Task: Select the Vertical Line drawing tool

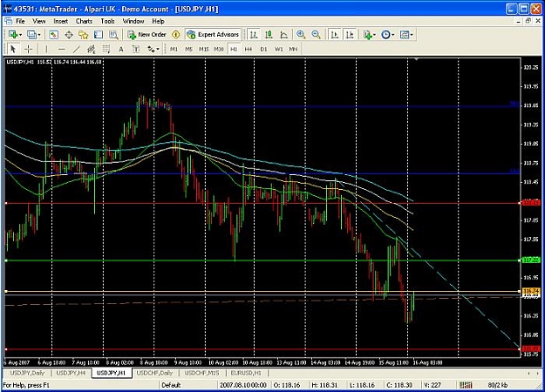Action: tap(46, 50)
